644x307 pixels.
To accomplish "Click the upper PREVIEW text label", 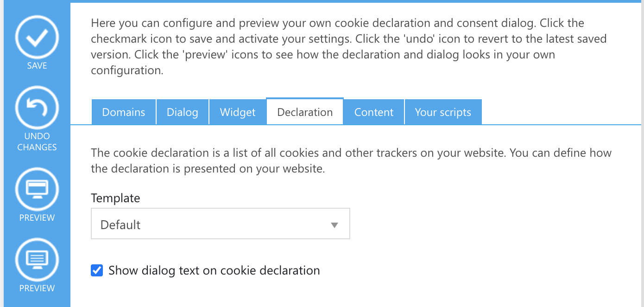I will pyautogui.click(x=37, y=217).
